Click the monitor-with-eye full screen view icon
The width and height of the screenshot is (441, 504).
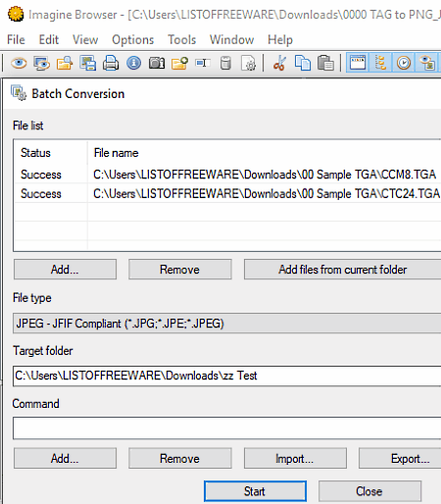(42, 63)
